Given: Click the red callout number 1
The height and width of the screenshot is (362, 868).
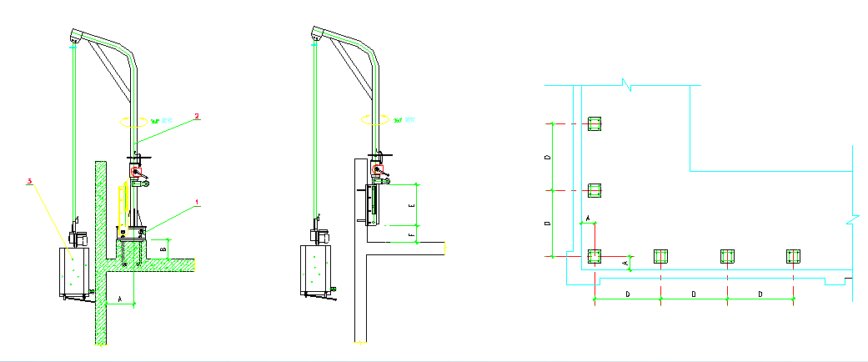Looking at the screenshot, I should 197,202.
